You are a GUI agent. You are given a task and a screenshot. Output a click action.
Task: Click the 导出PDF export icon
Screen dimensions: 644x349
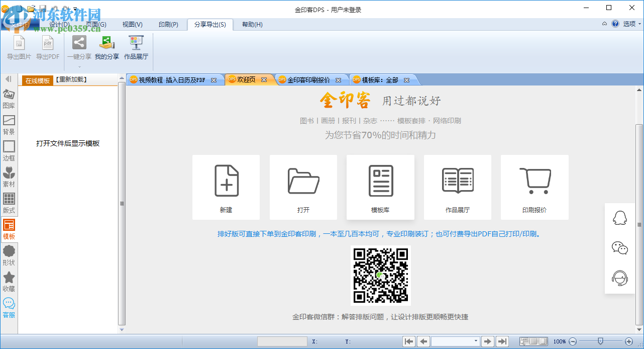(47, 46)
